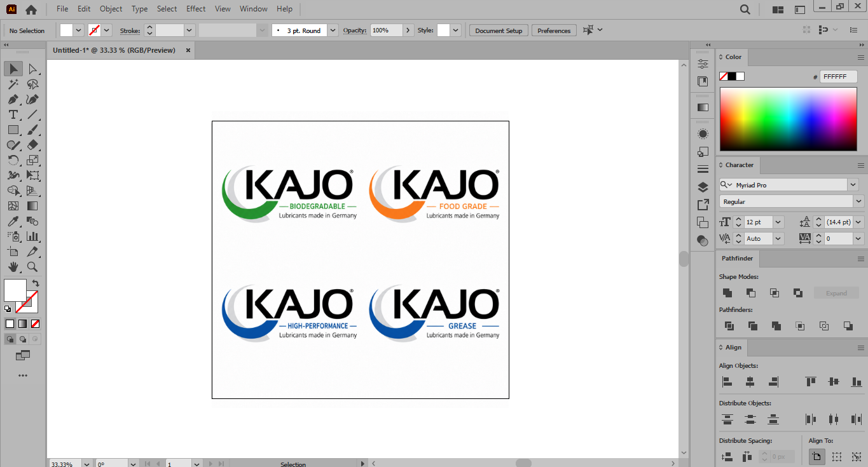
Task: Select the Blend tool
Action: 32,221
